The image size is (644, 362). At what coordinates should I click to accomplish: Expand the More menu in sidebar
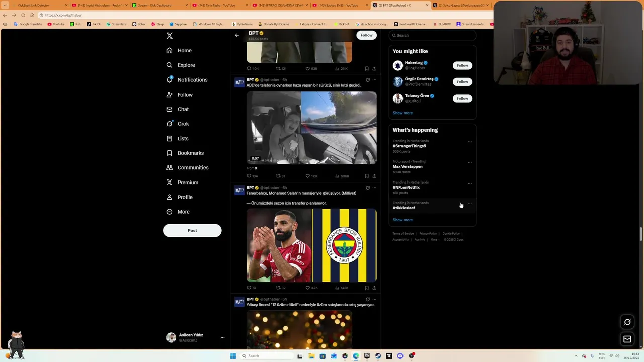coord(178,212)
